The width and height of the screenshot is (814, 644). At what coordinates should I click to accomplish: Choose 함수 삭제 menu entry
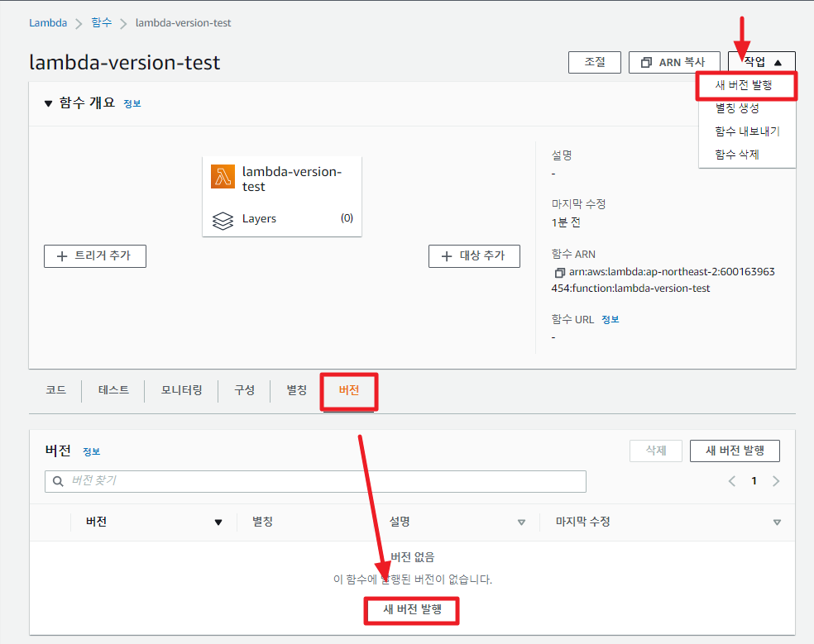click(x=736, y=154)
